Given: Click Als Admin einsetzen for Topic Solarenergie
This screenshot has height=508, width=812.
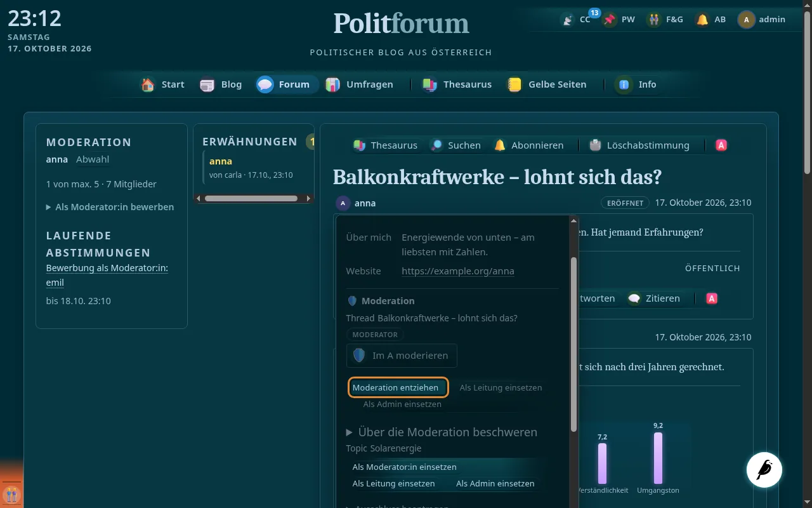Looking at the screenshot, I should (x=495, y=483).
